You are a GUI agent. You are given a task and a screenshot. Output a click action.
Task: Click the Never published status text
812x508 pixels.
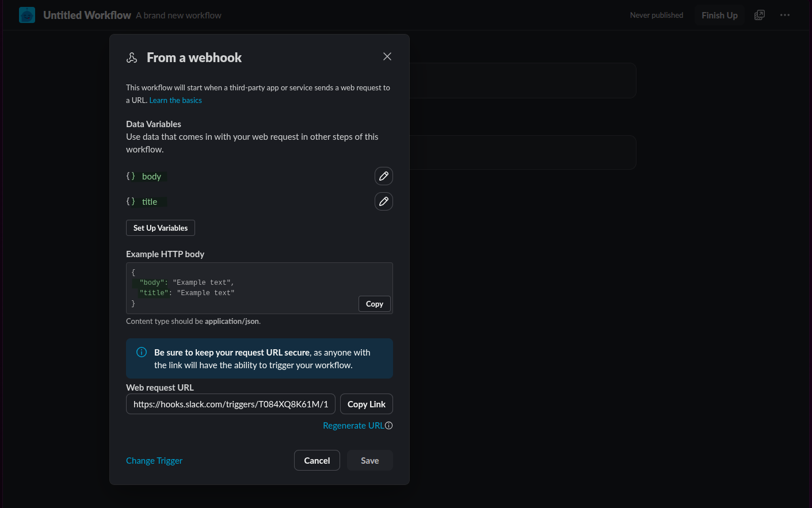pyautogui.click(x=657, y=16)
